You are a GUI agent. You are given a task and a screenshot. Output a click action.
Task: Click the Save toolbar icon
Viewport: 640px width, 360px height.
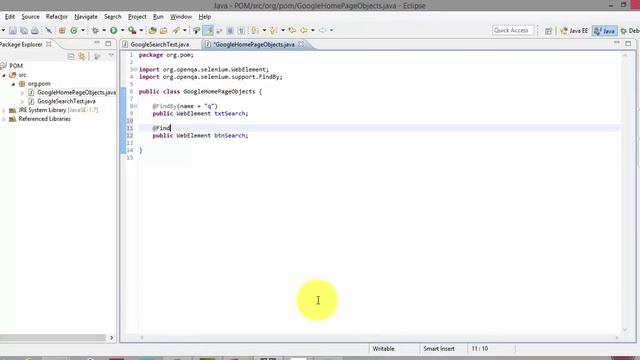click(13, 31)
